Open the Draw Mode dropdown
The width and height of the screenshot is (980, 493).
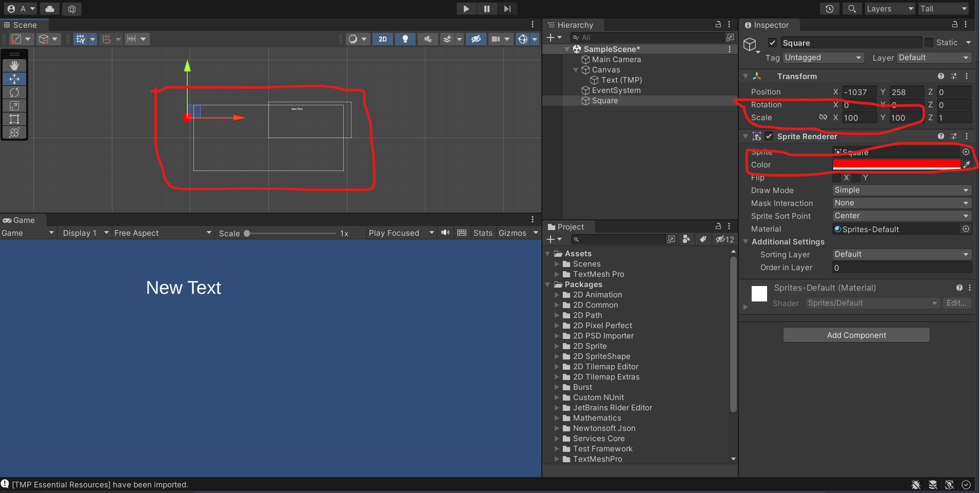click(901, 190)
